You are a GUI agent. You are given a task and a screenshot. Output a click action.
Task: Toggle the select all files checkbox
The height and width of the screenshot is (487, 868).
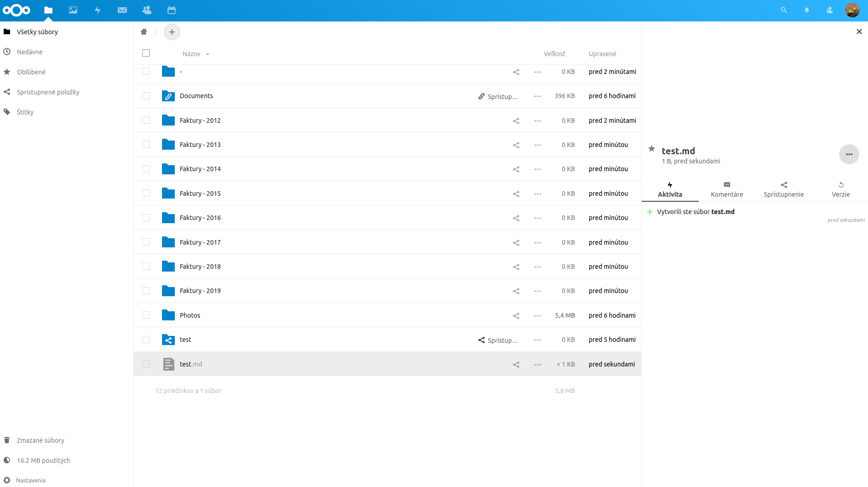point(146,53)
